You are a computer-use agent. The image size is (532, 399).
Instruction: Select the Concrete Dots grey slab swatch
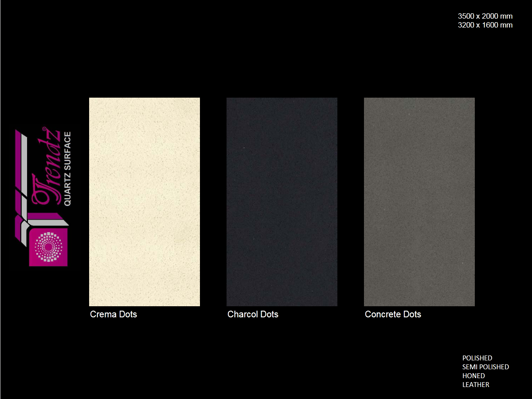coord(419,201)
